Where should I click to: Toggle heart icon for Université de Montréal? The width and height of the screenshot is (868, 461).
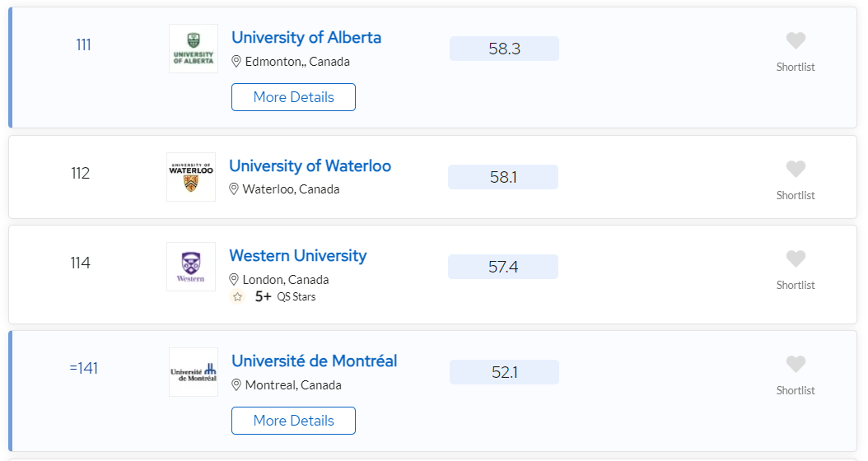pos(796,364)
